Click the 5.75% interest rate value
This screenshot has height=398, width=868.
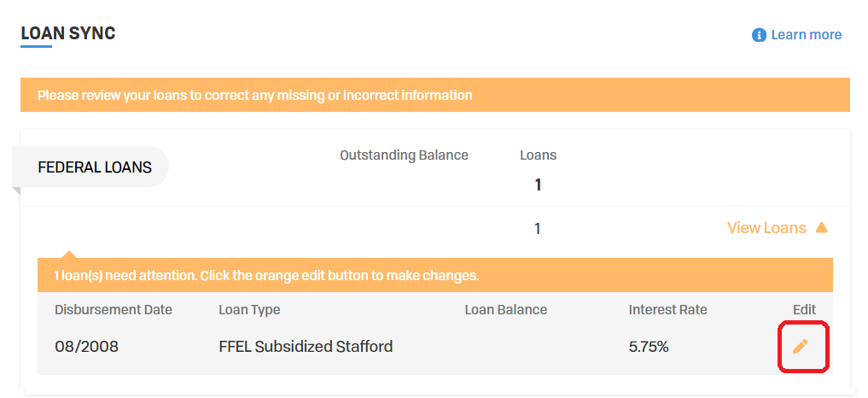tap(649, 347)
